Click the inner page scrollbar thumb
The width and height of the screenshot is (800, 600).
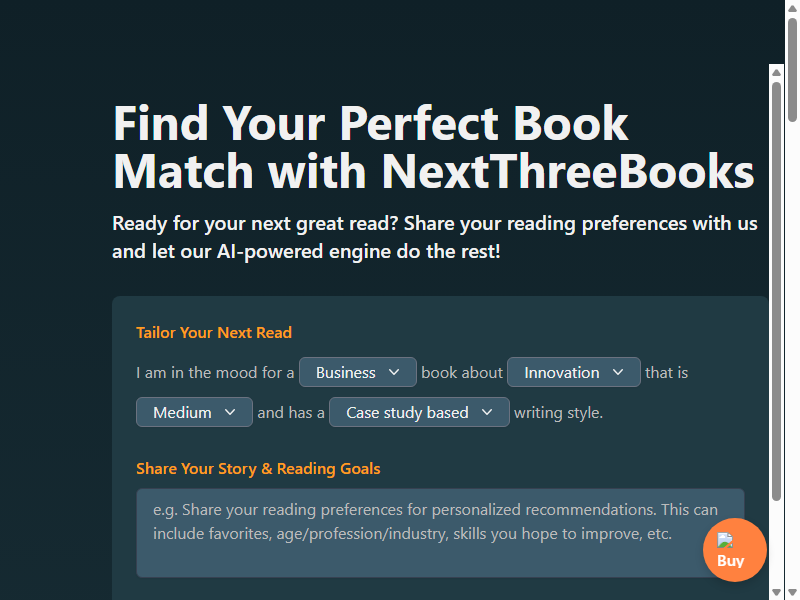777,291
